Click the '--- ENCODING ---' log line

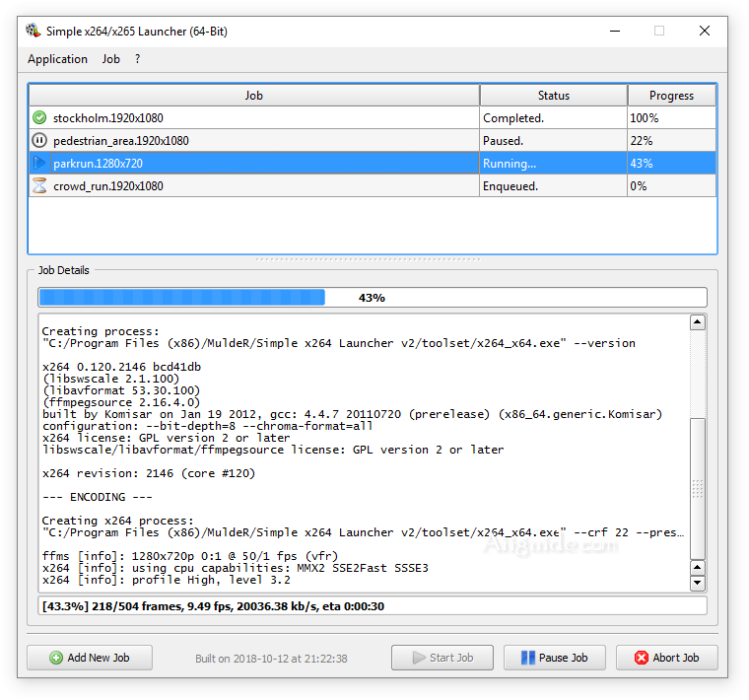tap(98, 497)
